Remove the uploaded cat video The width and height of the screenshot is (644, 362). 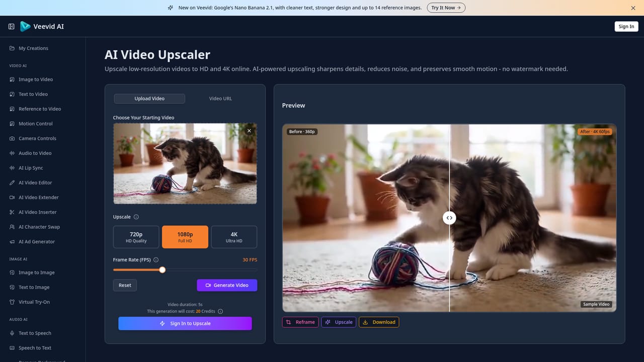point(249,131)
